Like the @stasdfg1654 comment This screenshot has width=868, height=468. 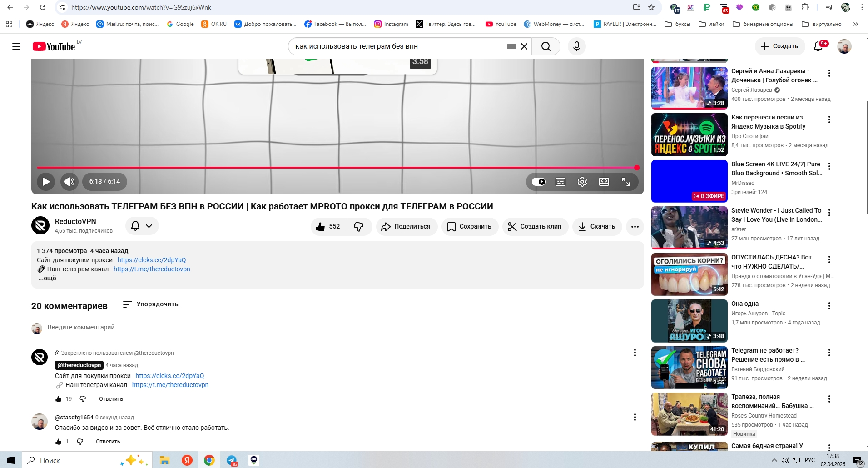[x=59, y=442]
